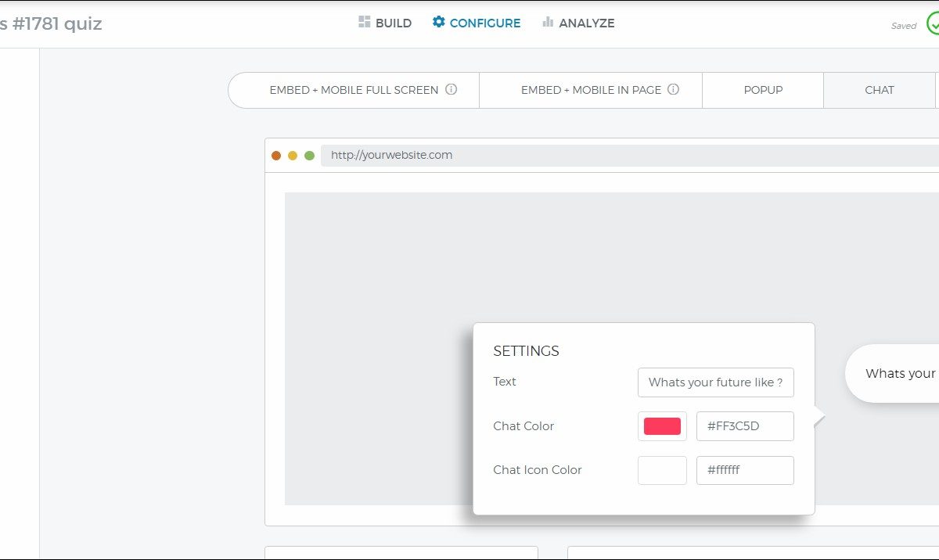The height and width of the screenshot is (560, 939).
Task: Click the yellow dot in the browser mockup
Action: pyautogui.click(x=293, y=156)
